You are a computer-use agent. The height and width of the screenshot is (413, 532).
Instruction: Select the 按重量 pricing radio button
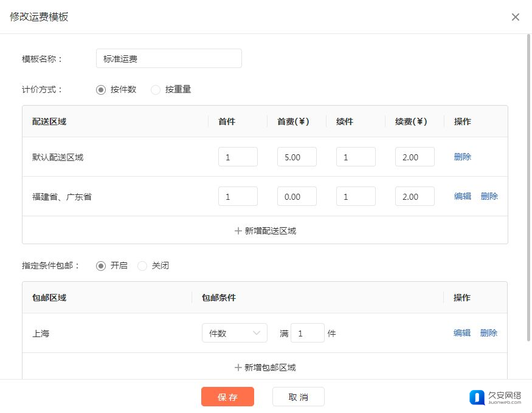[x=156, y=90]
